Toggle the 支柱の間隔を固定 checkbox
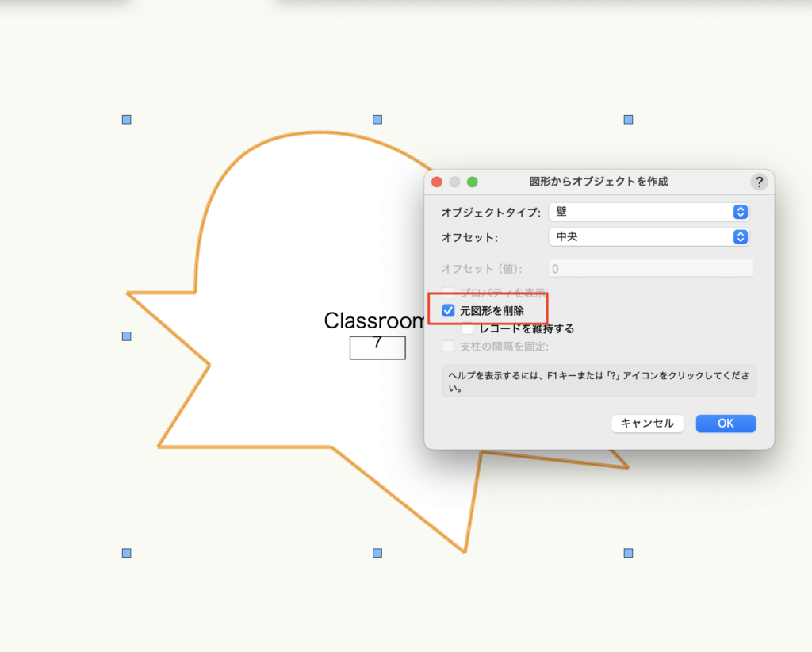The width and height of the screenshot is (812, 652). pos(449,346)
